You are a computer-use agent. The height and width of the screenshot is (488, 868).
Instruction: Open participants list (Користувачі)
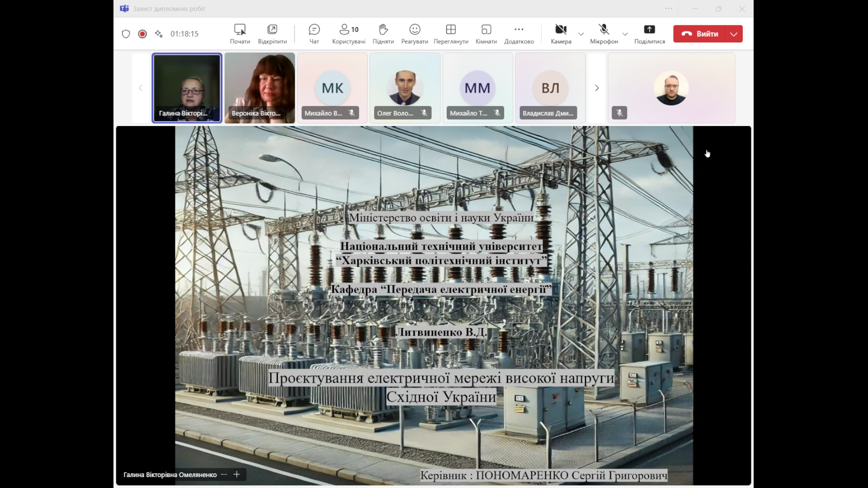coord(348,34)
